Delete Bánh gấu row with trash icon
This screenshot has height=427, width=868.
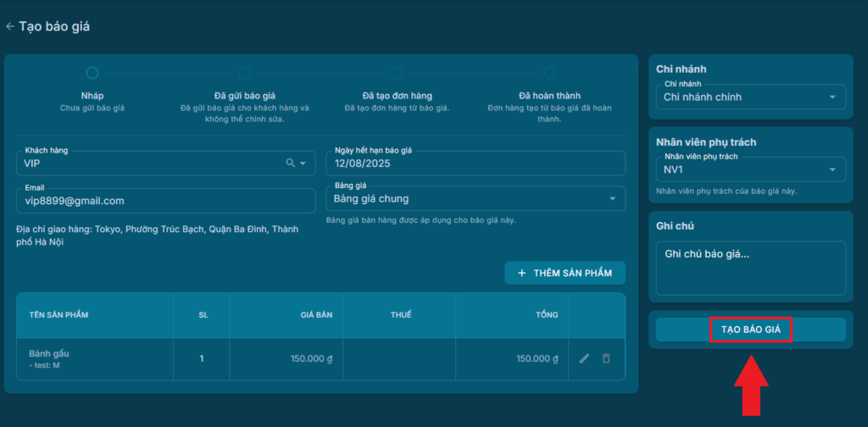pyautogui.click(x=606, y=358)
